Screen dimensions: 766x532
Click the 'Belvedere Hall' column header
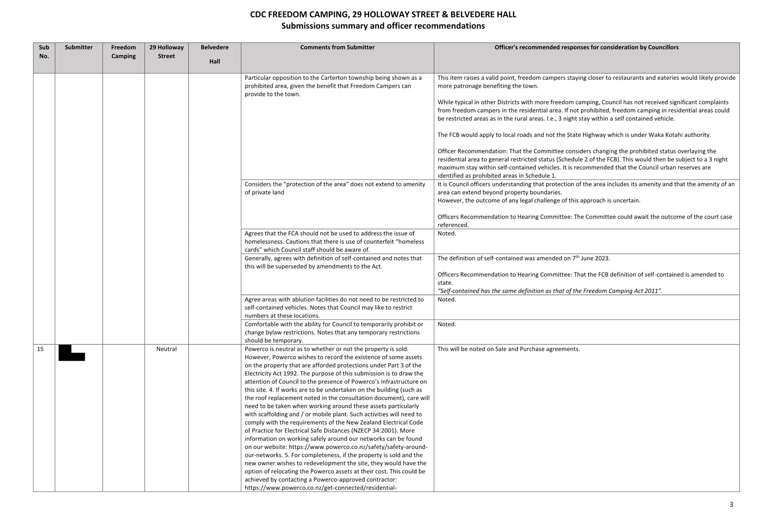point(215,54)
